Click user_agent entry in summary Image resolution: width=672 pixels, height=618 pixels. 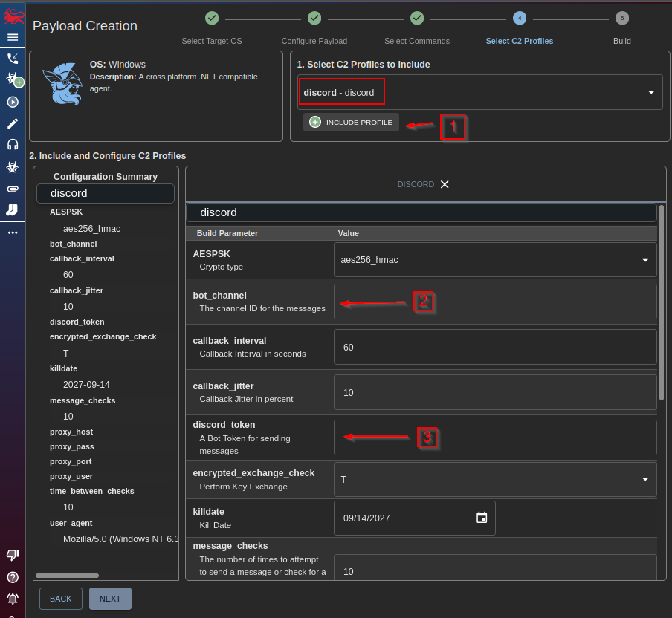point(71,523)
